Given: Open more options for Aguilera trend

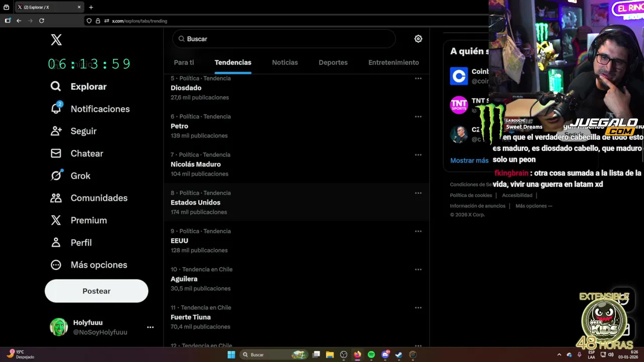Looking at the screenshot, I should tap(418, 269).
